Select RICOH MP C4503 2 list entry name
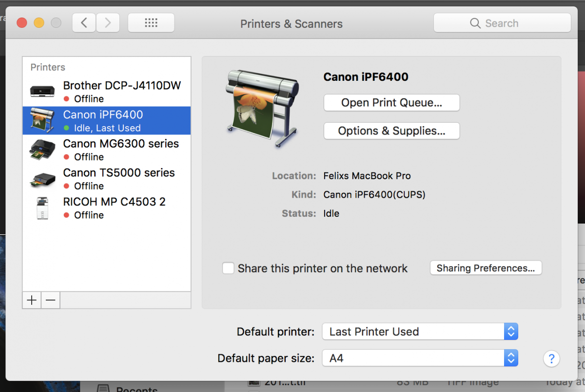This screenshot has height=392, width=585. pyautogui.click(x=115, y=202)
